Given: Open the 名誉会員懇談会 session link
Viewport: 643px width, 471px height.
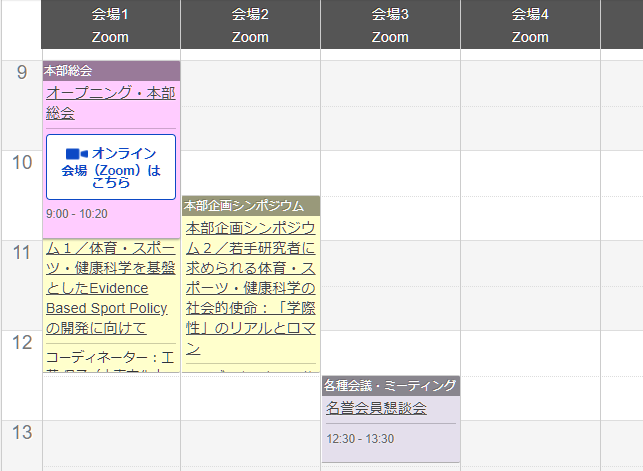Looking at the screenshot, I should tap(376, 408).
